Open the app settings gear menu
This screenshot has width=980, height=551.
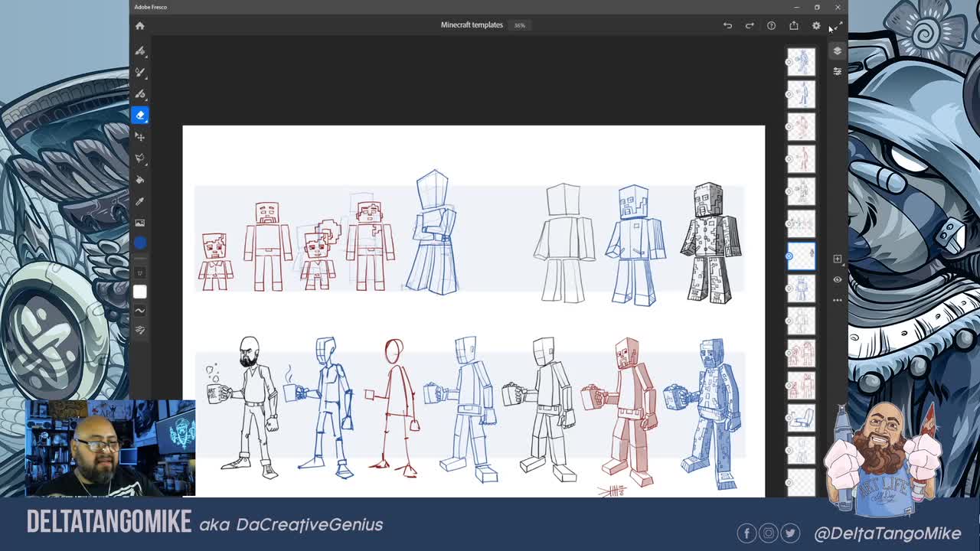(816, 25)
